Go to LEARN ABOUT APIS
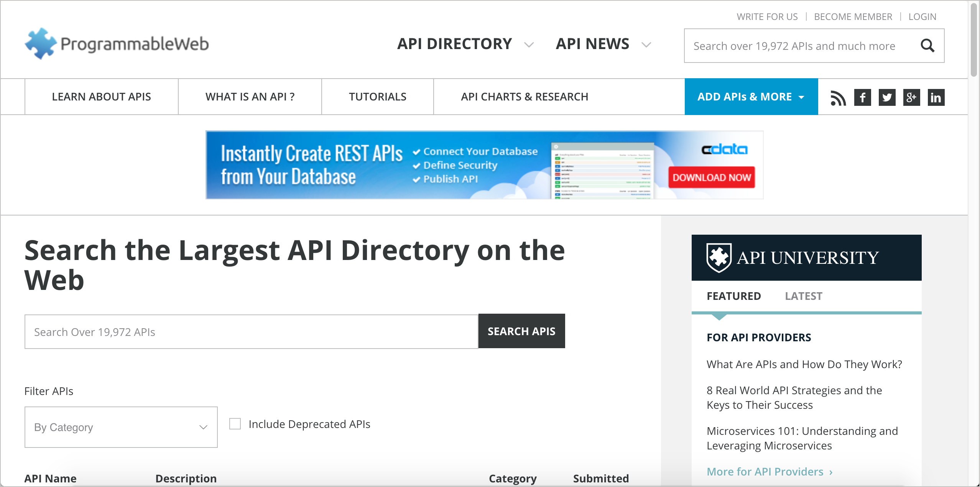 click(x=102, y=97)
